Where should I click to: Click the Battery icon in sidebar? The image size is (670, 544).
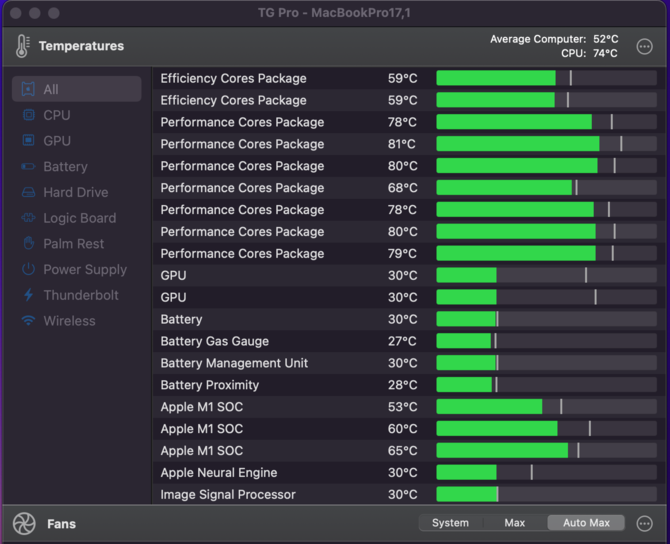coord(28,166)
